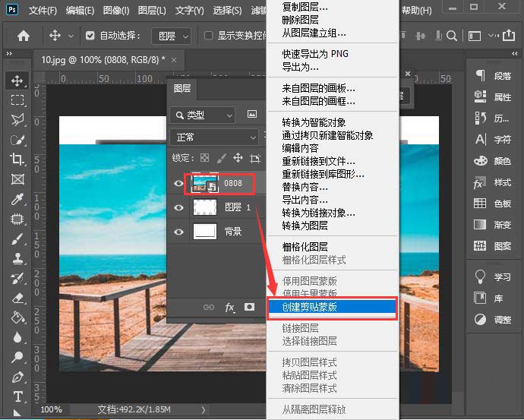Click the add layer mask icon

click(249, 307)
